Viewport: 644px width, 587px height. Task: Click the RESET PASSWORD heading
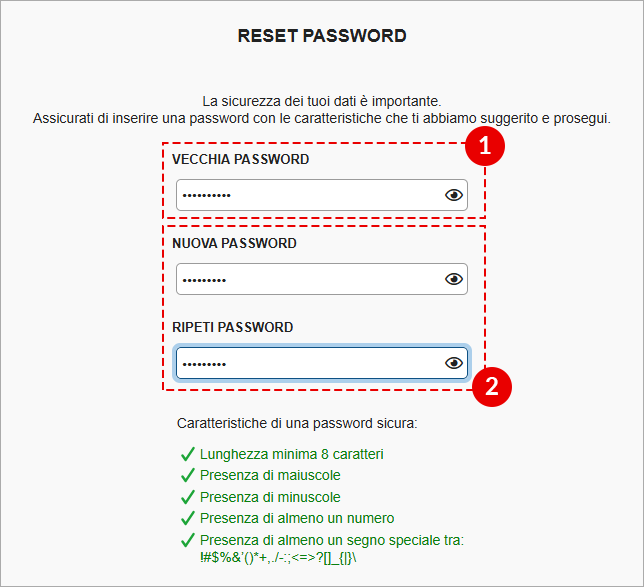[322, 36]
